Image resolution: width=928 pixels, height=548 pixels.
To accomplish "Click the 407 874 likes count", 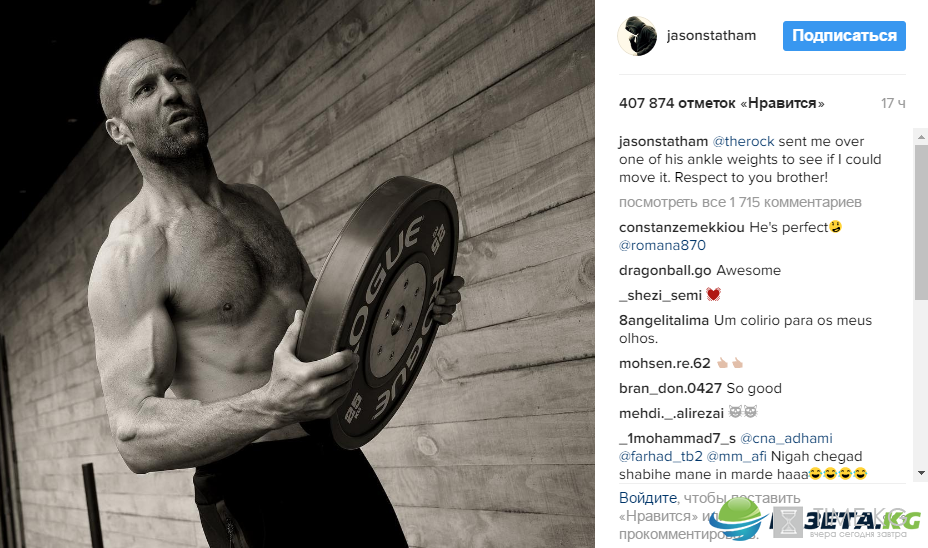I will coord(721,103).
